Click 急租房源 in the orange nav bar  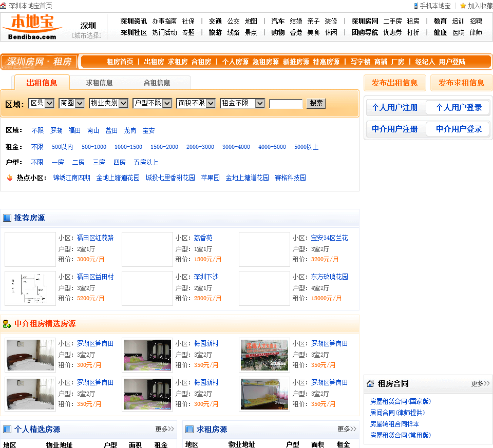(266, 62)
